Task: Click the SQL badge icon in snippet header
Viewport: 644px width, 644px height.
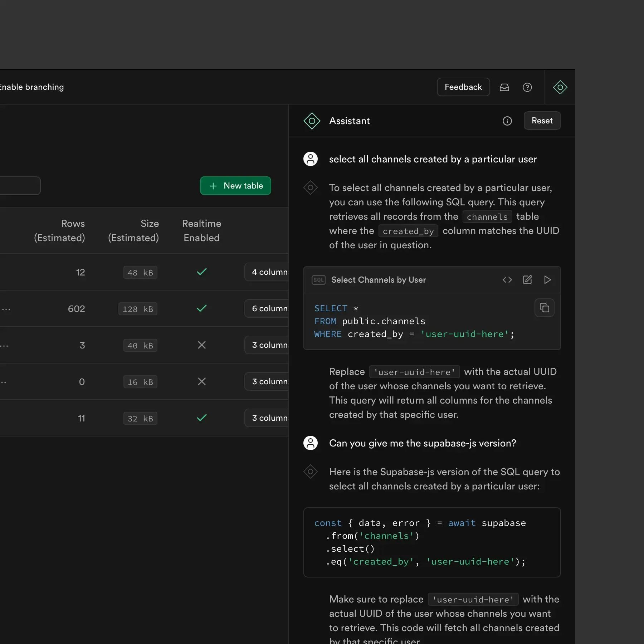Action: (x=318, y=280)
